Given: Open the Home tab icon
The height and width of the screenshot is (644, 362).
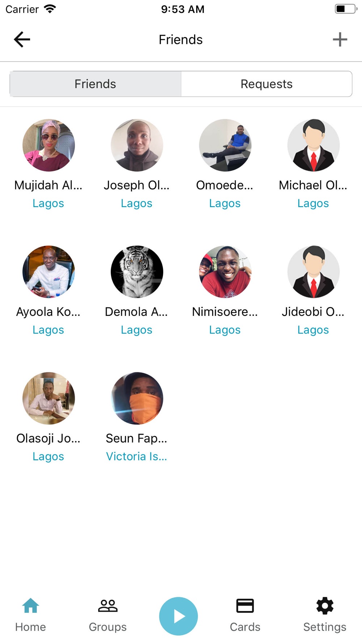Looking at the screenshot, I should (x=30, y=606).
